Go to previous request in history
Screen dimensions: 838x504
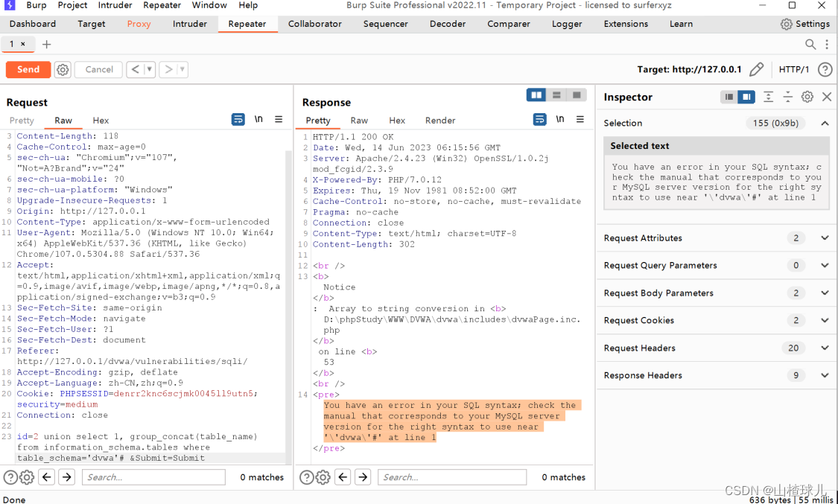136,69
